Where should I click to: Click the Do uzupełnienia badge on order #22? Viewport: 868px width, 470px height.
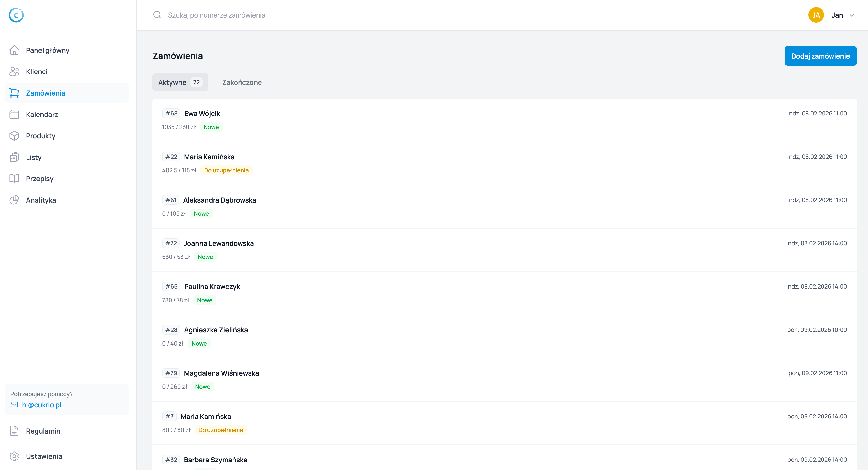[x=226, y=170]
